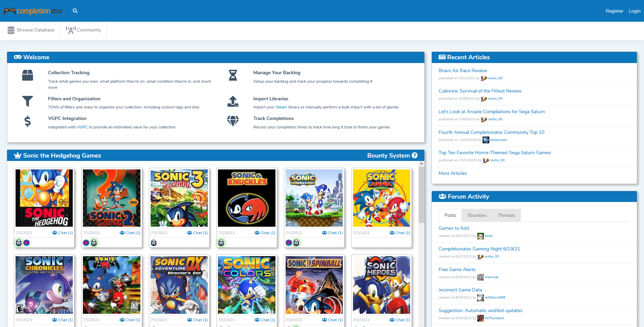Click moho_00's avatar next to Bravo Air Race Review
Screen dimensions: 644x327
[x=484, y=78]
